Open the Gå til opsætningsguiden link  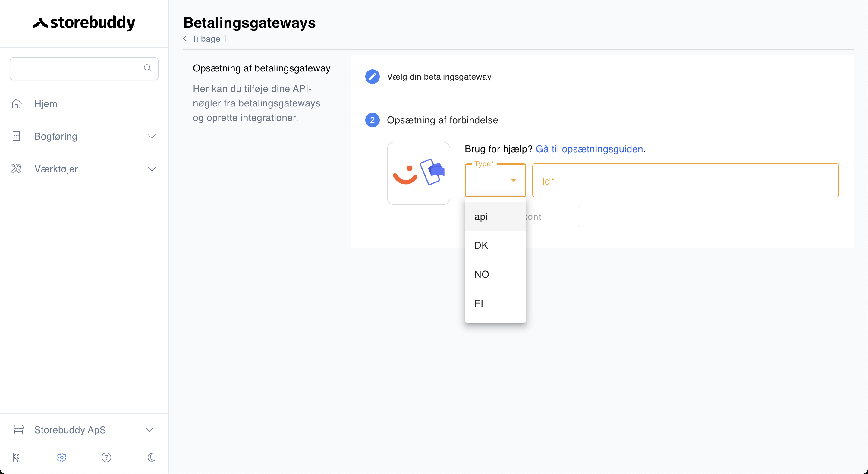pyautogui.click(x=589, y=149)
